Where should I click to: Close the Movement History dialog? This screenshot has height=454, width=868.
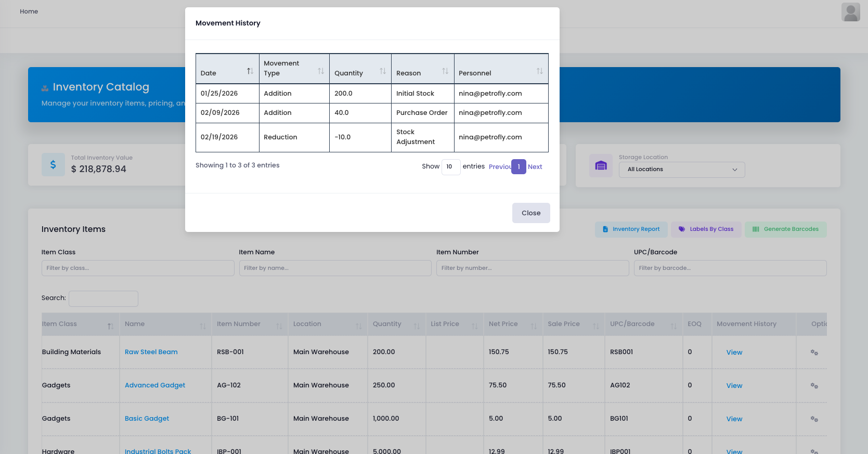(x=530, y=213)
